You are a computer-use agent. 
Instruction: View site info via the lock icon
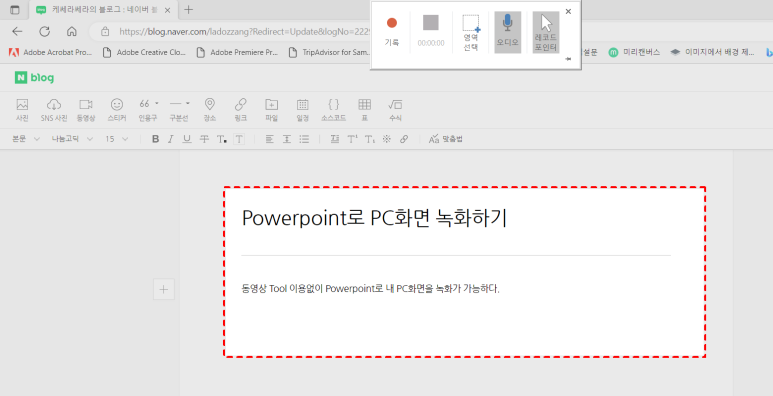pos(105,32)
